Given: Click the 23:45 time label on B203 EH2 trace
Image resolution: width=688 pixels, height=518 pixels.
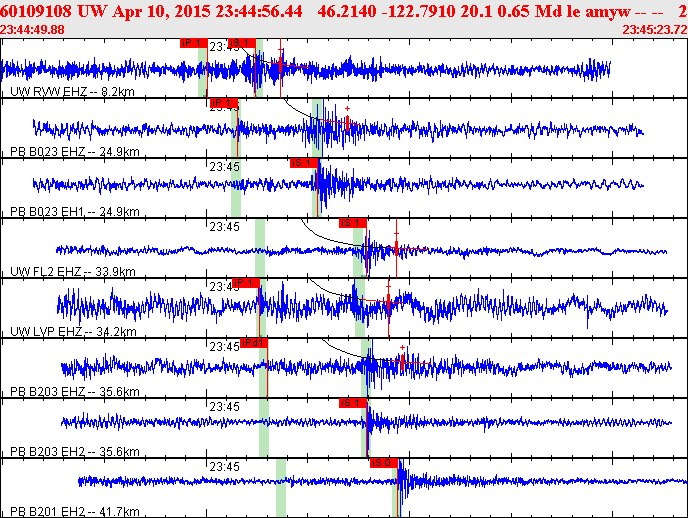Looking at the screenshot, I should (224, 407).
